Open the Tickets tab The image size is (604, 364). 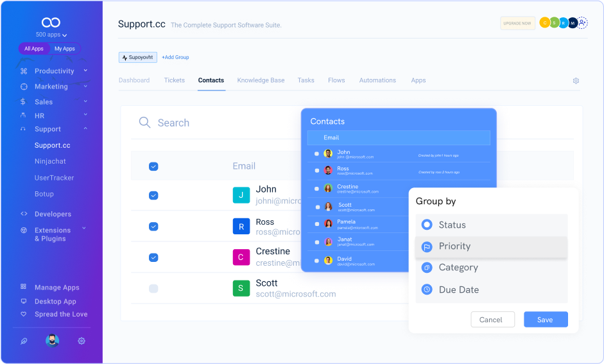[174, 80]
